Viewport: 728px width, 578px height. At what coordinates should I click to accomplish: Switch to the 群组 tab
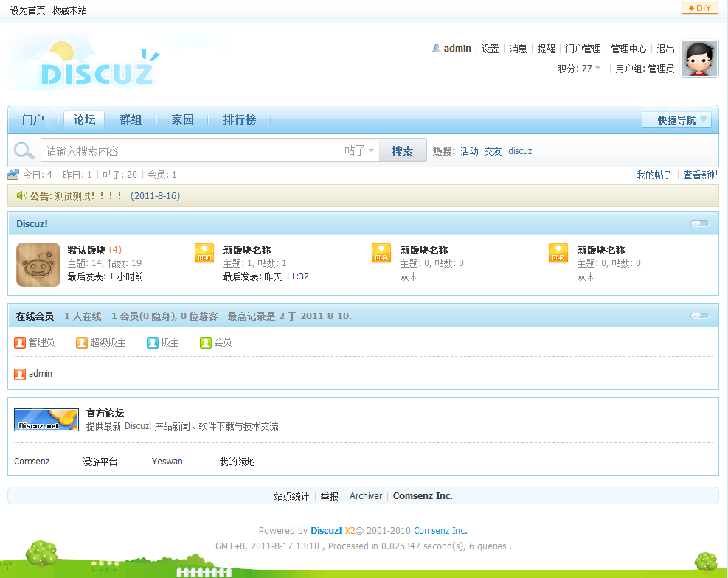(x=131, y=119)
